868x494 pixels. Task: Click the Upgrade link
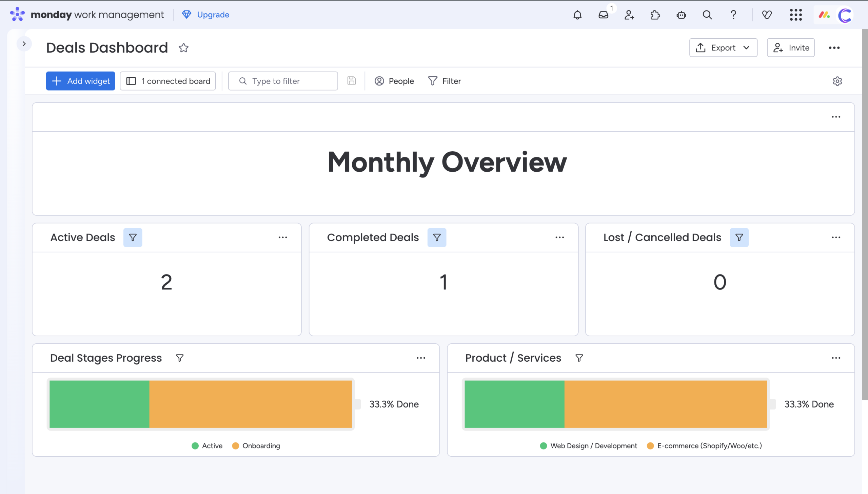click(213, 15)
